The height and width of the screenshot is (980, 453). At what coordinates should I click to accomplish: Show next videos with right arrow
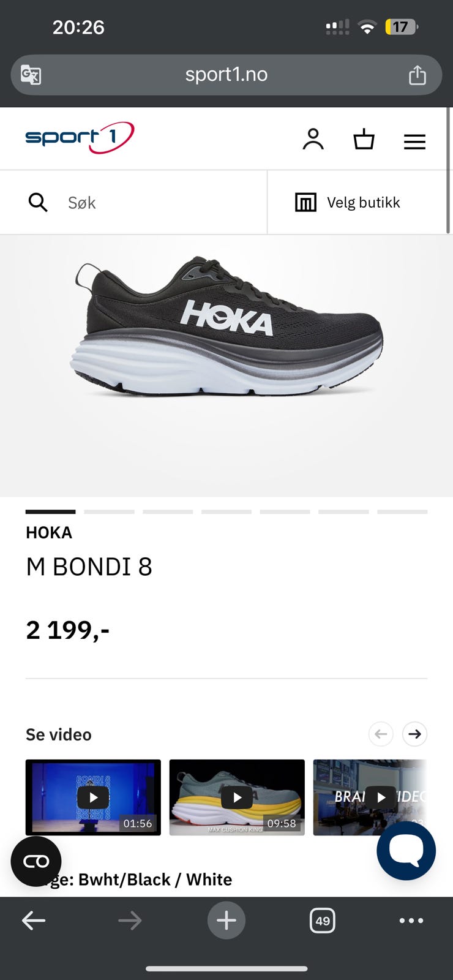click(415, 734)
